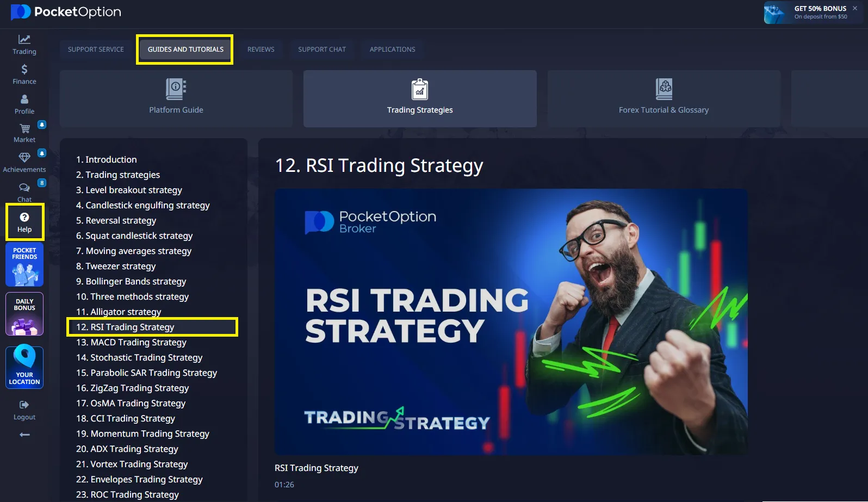Viewport: 868px width, 502px height.
Task: Select 15. Parabolic SAR Trading Strategy
Action: [147, 373]
